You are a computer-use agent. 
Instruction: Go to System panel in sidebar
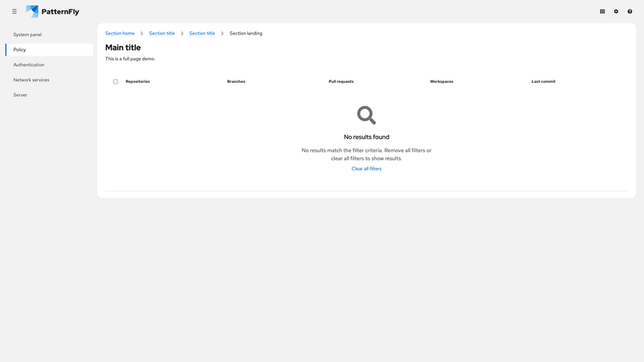click(49, 35)
